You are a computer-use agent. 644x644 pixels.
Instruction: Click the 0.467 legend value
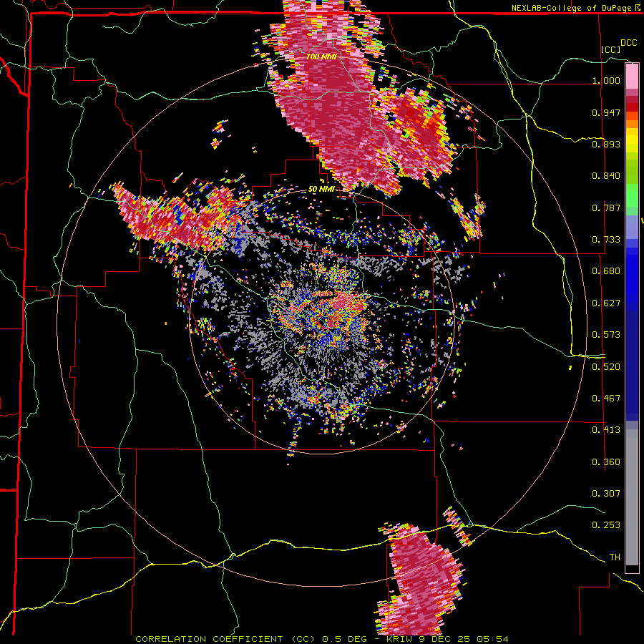coord(606,399)
